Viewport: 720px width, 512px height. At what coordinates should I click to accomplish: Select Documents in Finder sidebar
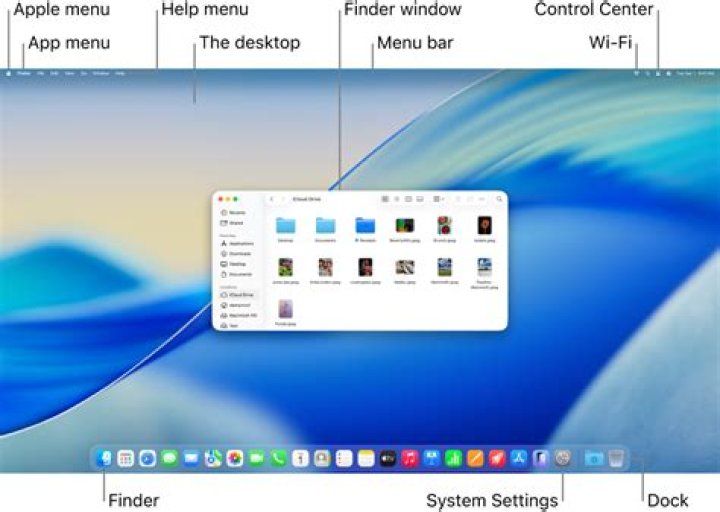pyautogui.click(x=236, y=274)
